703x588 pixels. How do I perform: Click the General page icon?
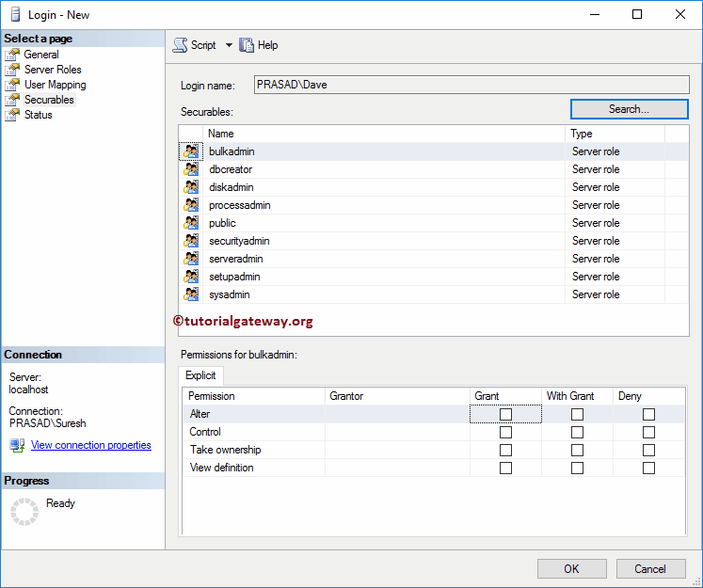pos(12,55)
